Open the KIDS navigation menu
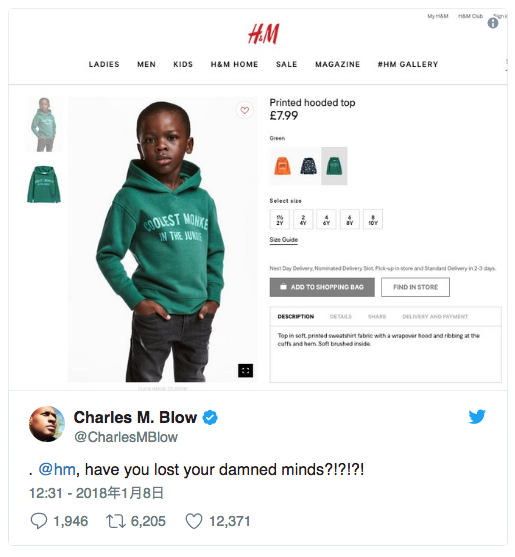This screenshot has width=515, height=557. click(x=183, y=64)
